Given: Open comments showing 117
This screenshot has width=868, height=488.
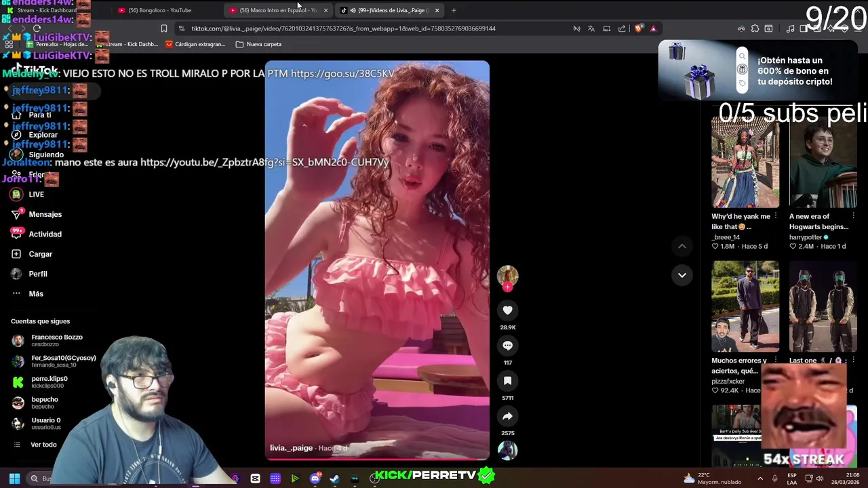Looking at the screenshot, I should coord(507,346).
